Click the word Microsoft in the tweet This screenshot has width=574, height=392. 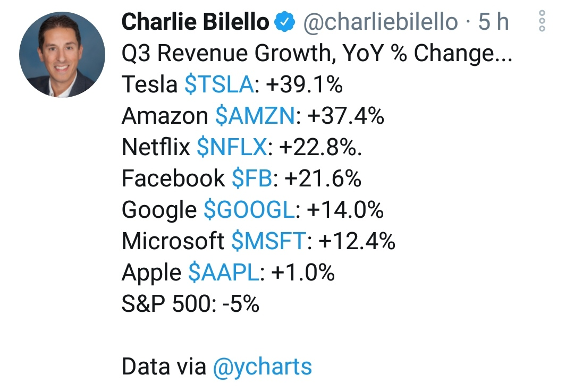point(173,242)
